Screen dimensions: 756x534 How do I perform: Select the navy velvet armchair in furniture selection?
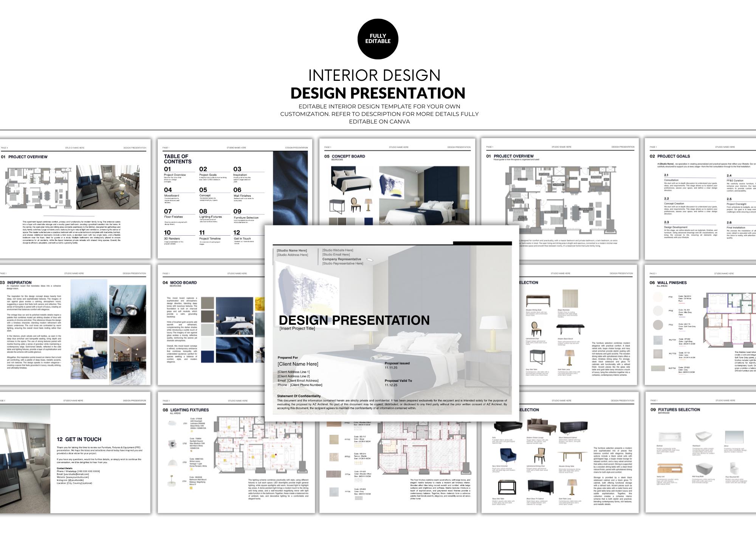pyautogui.click(x=508, y=456)
